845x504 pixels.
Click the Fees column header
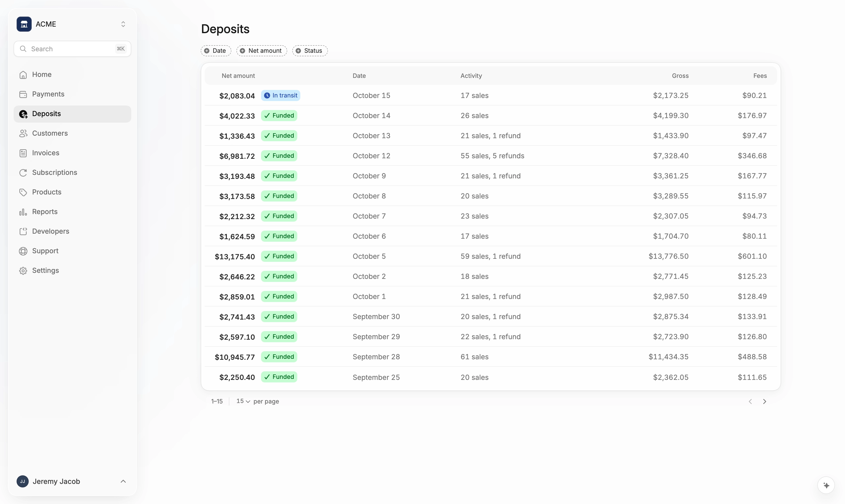760,76
